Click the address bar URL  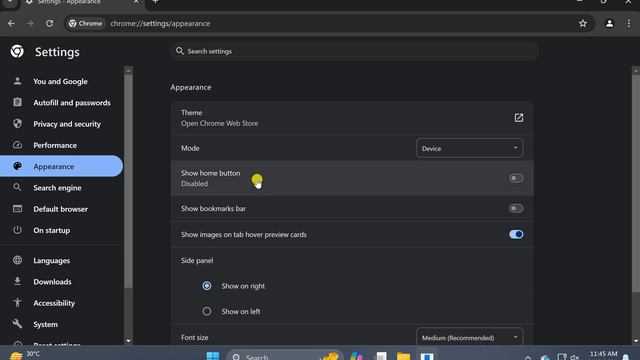click(160, 24)
